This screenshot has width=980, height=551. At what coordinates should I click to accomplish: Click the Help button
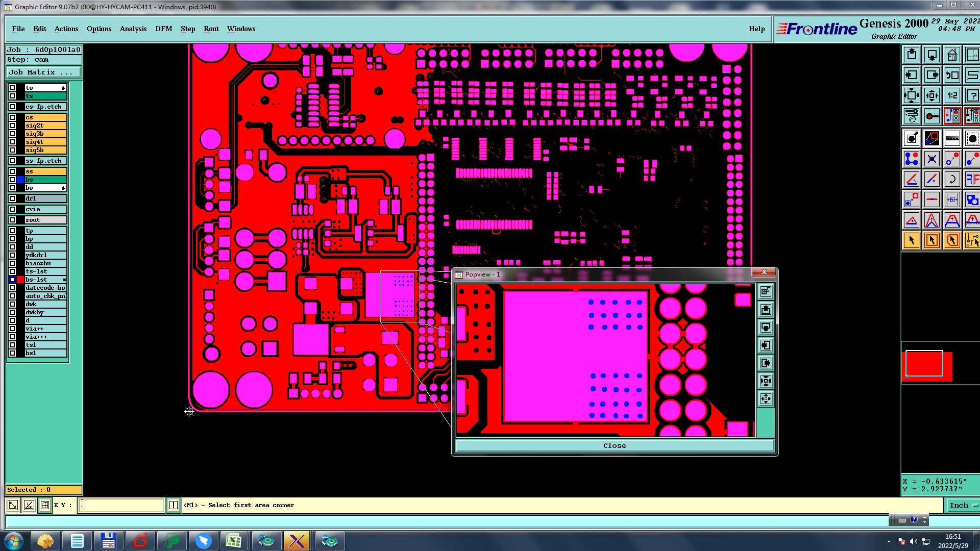coord(756,29)
